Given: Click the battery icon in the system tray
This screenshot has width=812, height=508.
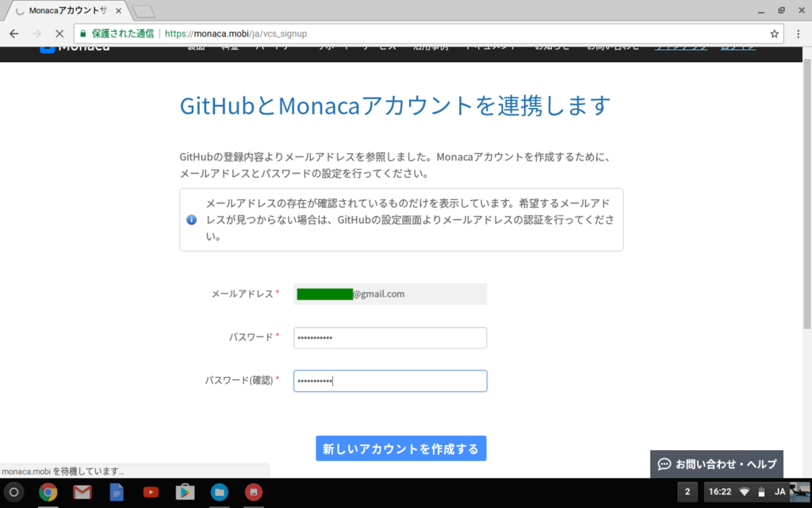Looking at the screenshot, I should point(761,492).
